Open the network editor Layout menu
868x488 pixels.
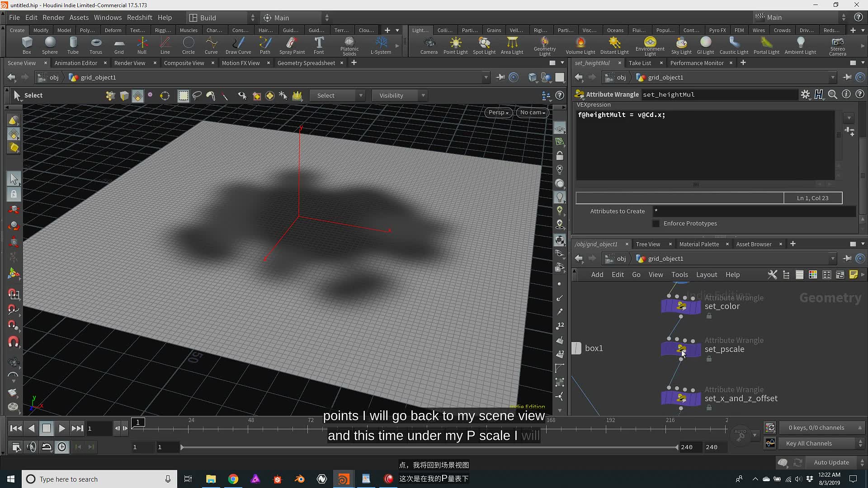coord(706,275)
